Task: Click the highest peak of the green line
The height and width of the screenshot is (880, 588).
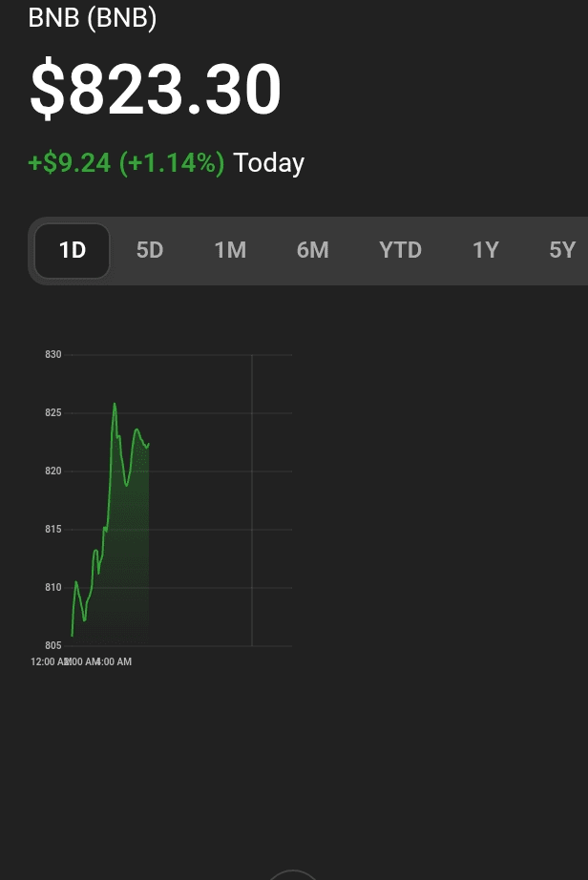Action: [115, 404]
